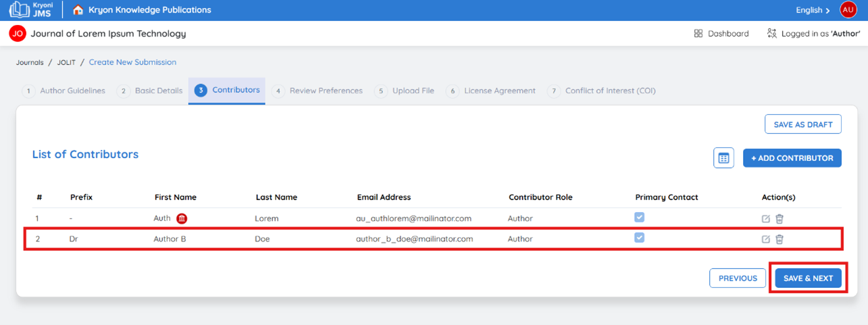Delete contributor Author B Doe
Viewport: 868px width, 325px height.
780,239
